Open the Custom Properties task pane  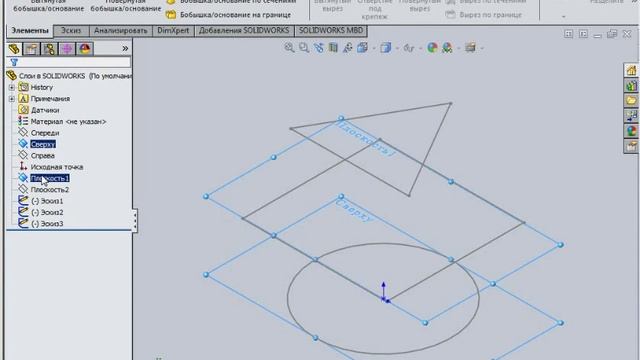[x=631, y=146]
